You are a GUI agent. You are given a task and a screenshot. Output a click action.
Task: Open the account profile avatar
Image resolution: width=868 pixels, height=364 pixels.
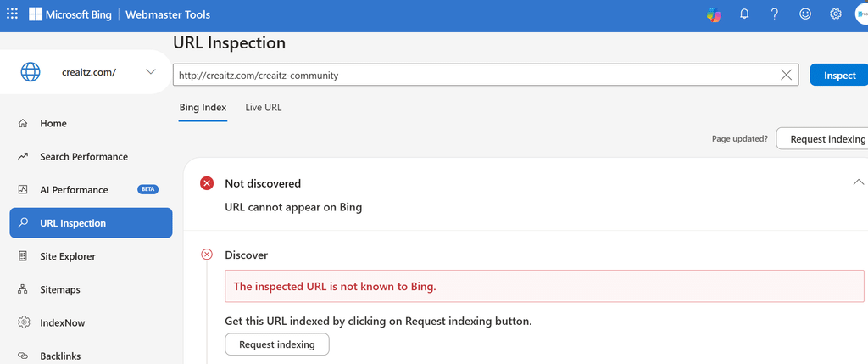(861, 15)
